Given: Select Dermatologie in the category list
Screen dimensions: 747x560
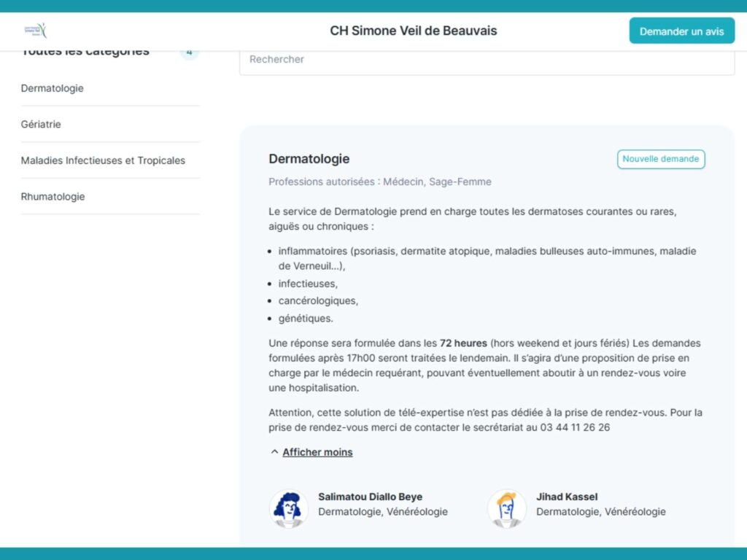Looking at the screenshot, I should pos(53,88).
